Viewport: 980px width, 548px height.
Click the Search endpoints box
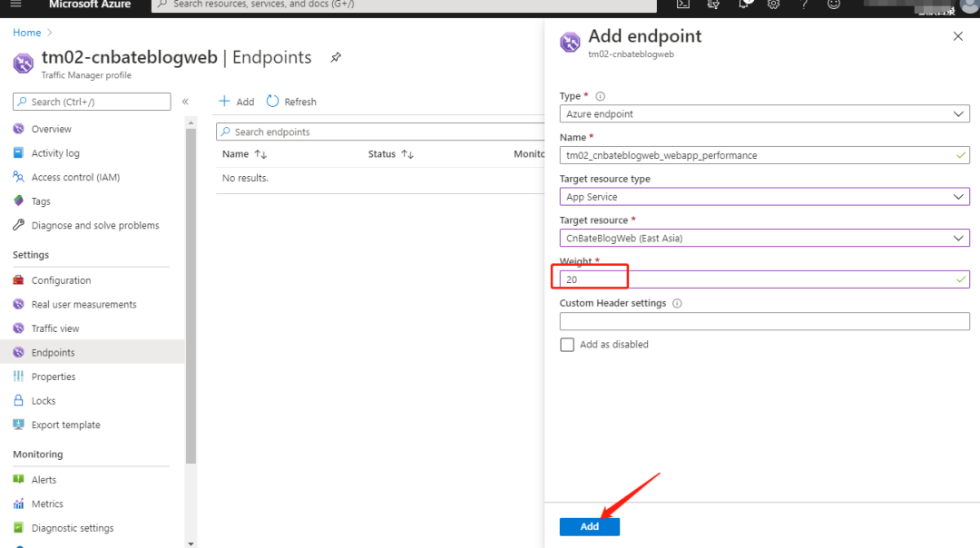click(x=380, y=132)
